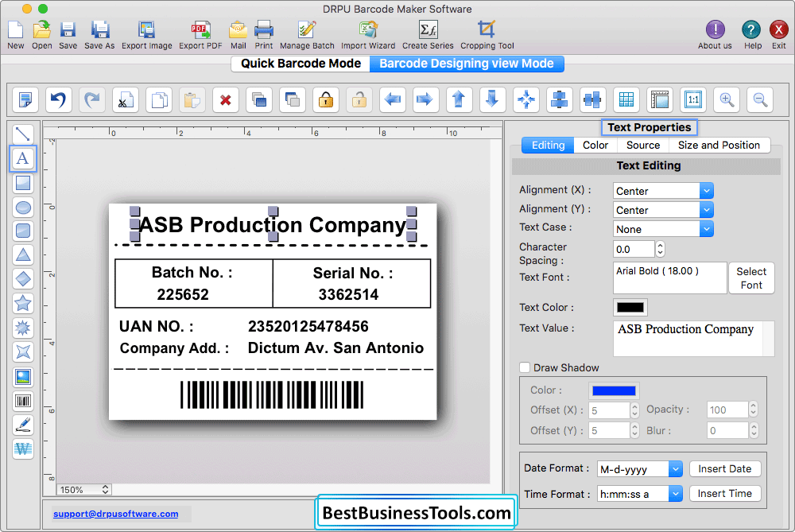This screenshot has width=795, height=532.
Task: Change zoom level 150% stepper
Action: 105,489
